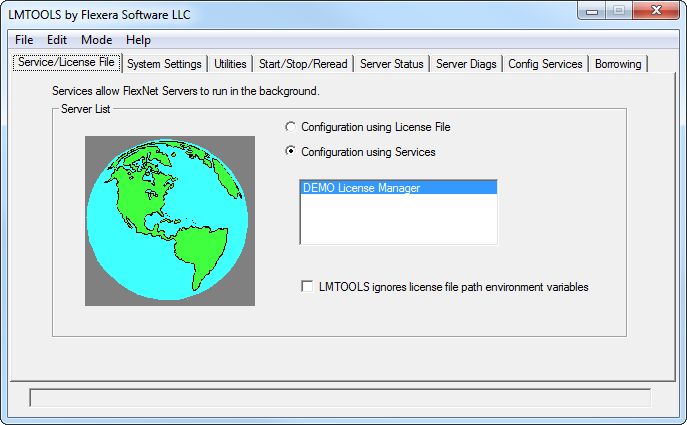Select Configuration using Services radio button

tap(291, 152)
